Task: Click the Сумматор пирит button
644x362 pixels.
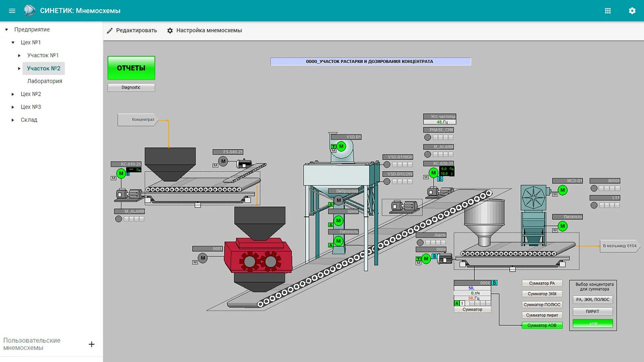Action: [x=542, y=315]
